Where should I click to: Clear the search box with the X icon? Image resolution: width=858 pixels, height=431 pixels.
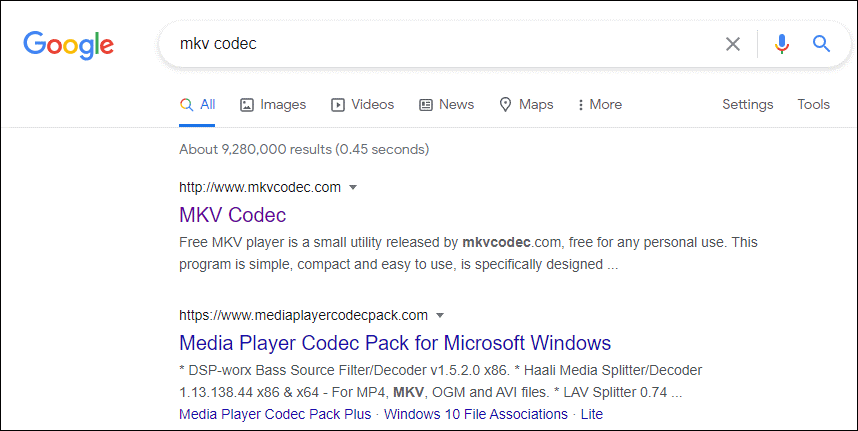pyautogui.click(x=733, y=44)
